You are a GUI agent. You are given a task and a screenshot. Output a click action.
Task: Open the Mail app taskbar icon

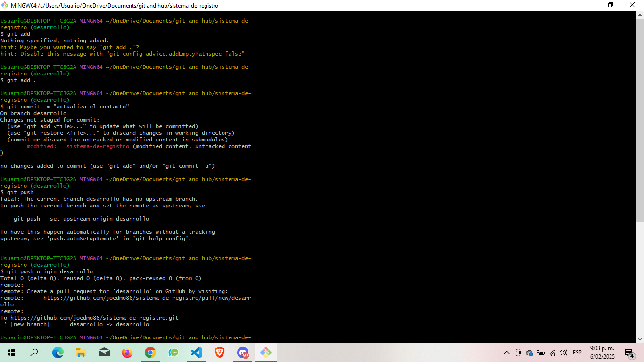[104, 353]
